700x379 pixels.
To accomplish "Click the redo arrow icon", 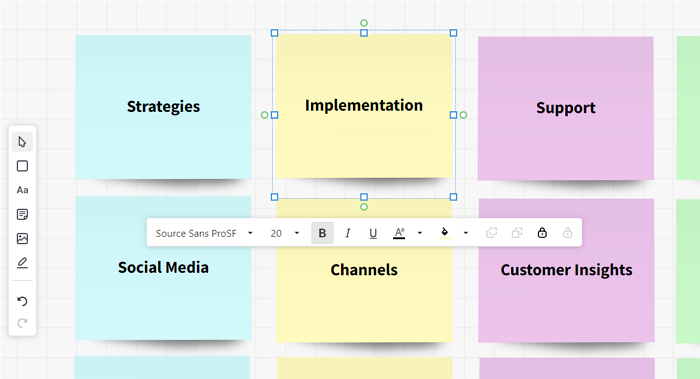I will click(x=22, y=323).
